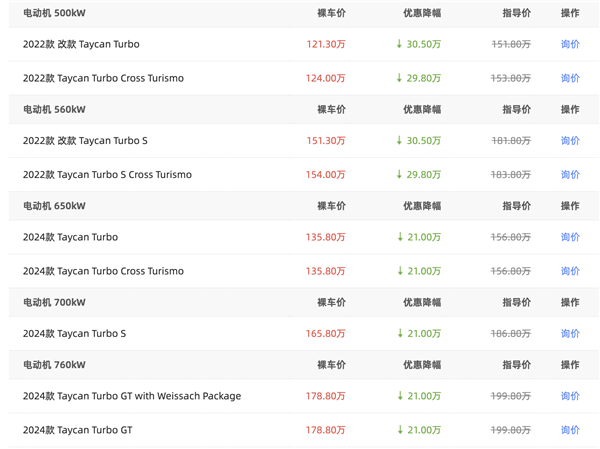This screenshot has height=449, width=600.
Task: Open 2024款 Taycan Turbo GT with Weissach Package name
Action: click(132, 396)
